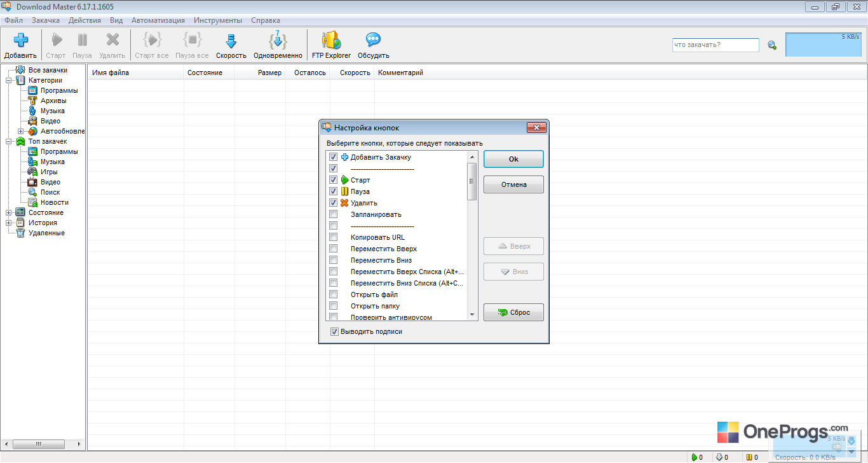The image size is (868, 463).
Task: Check the Запланировать checkbox
Action: coord(333,214)
